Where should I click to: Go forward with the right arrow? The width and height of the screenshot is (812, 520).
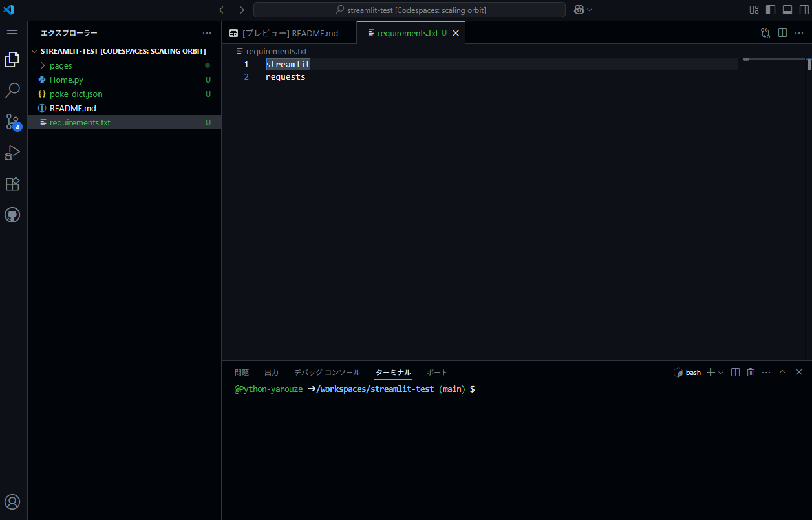coord(240,10)
